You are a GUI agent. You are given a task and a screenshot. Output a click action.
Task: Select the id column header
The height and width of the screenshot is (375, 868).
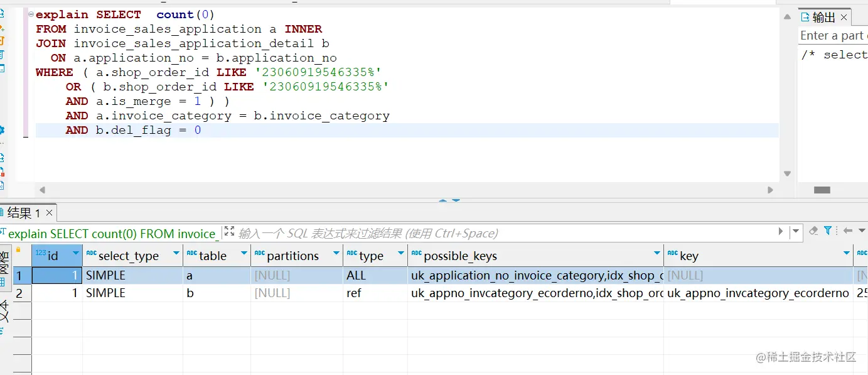pyautogui.click(x=56, y=256)
